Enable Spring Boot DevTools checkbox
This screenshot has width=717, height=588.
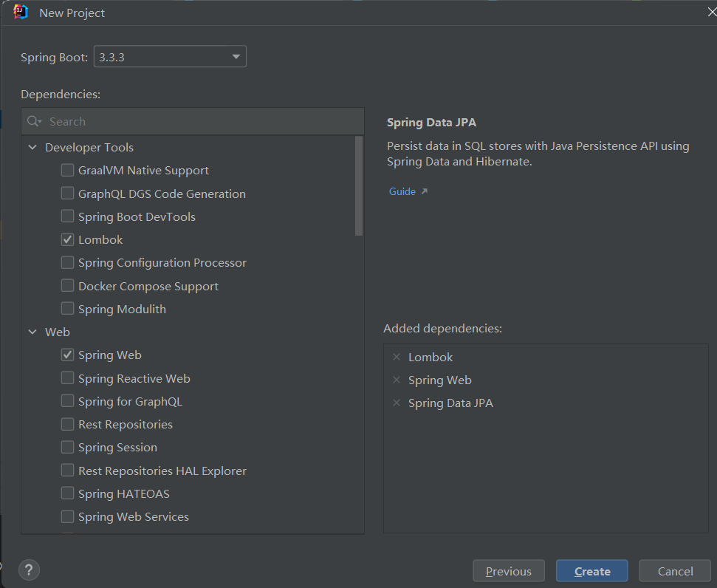[67, 216]
